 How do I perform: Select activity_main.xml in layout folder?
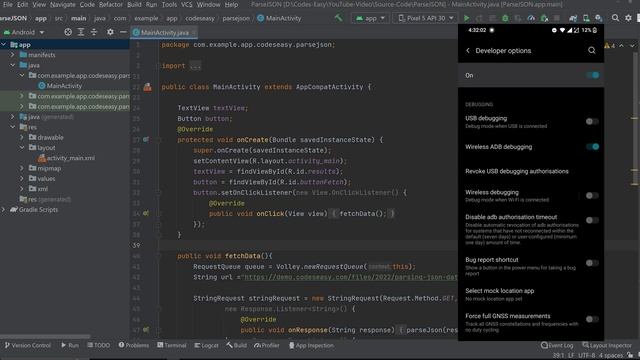point(66,158)
